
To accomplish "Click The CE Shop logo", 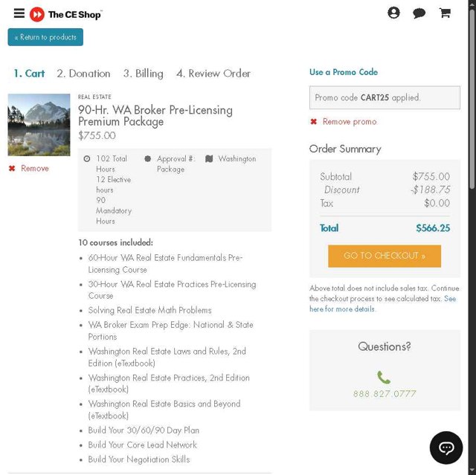I will 65,14.
